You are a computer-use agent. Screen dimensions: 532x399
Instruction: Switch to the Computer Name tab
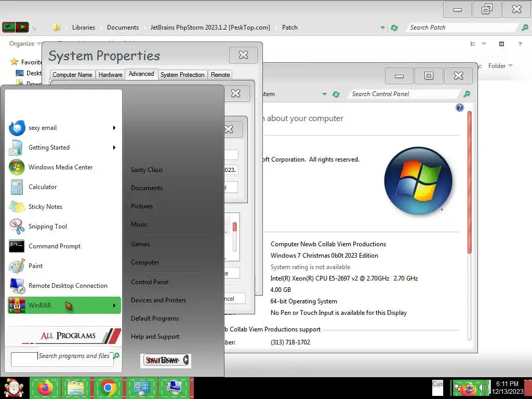pyautogui.click(x=72, y=75)
